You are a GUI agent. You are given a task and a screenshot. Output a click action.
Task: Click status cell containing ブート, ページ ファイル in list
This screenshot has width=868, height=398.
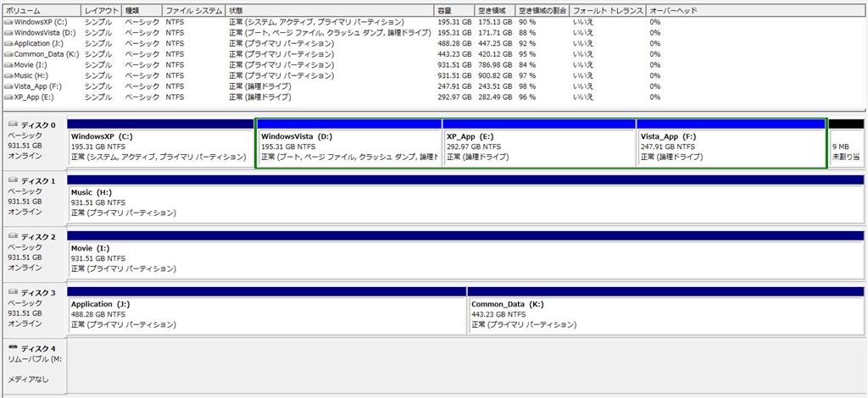click(x=330, y=33)
